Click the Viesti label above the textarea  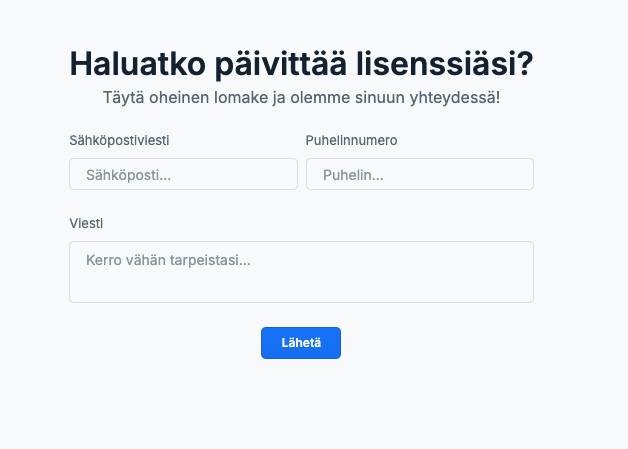click(x=86, y=223)
